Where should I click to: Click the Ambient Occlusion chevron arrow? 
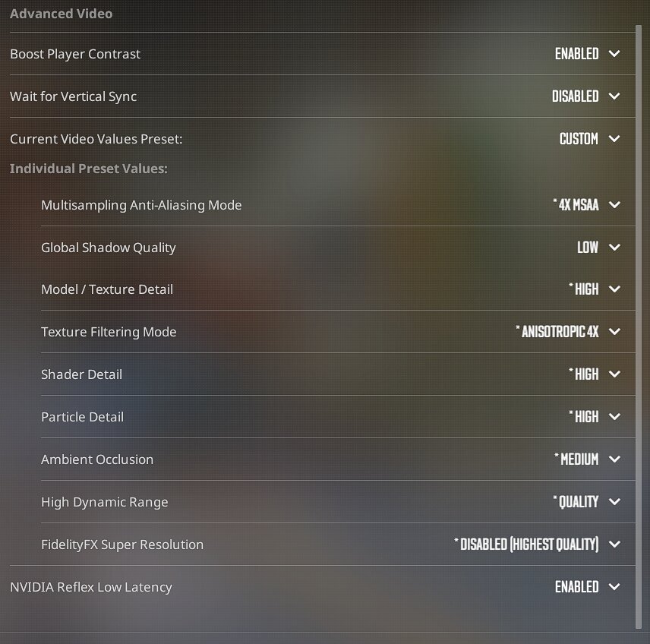coord(614,459)
